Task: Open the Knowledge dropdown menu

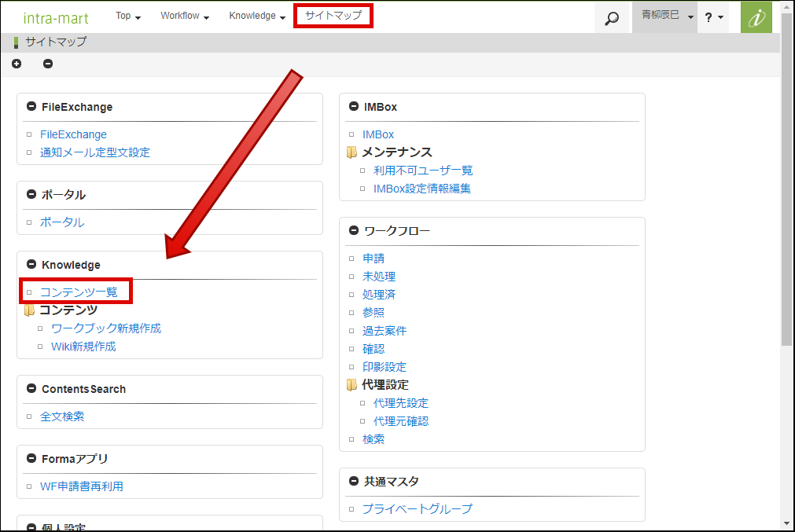Action: tap(257, 16)
